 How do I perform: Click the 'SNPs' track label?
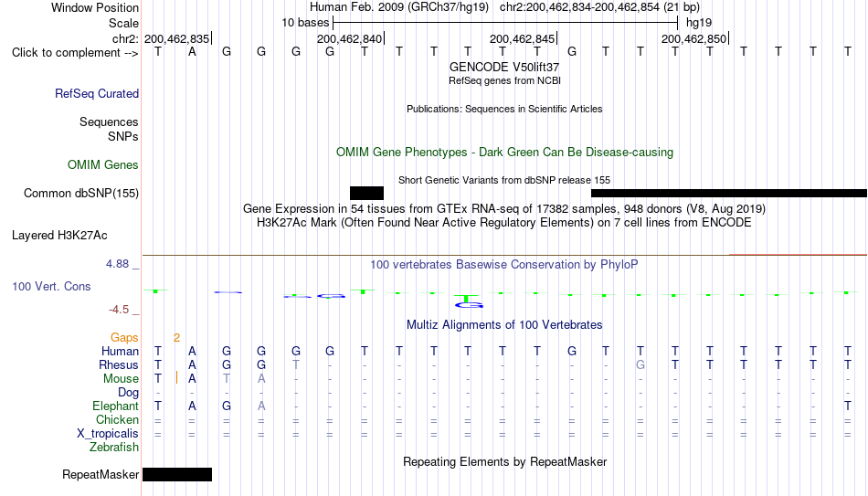(123, 136)
